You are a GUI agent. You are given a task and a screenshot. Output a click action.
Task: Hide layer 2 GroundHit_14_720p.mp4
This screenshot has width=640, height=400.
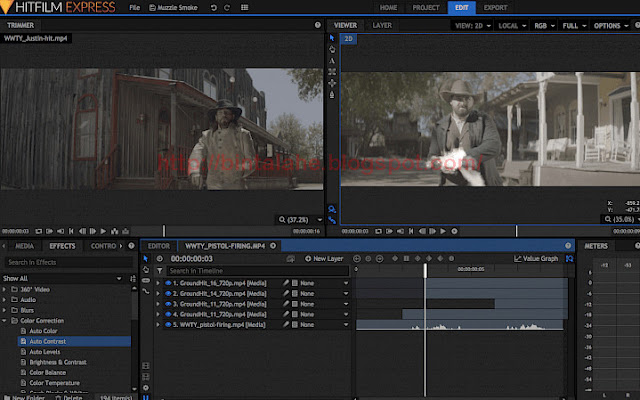(x=168, y=293)
